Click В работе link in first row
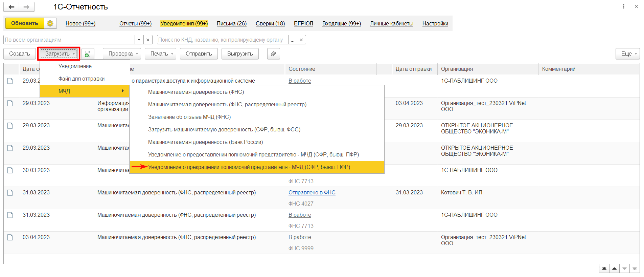 point(300,81)
